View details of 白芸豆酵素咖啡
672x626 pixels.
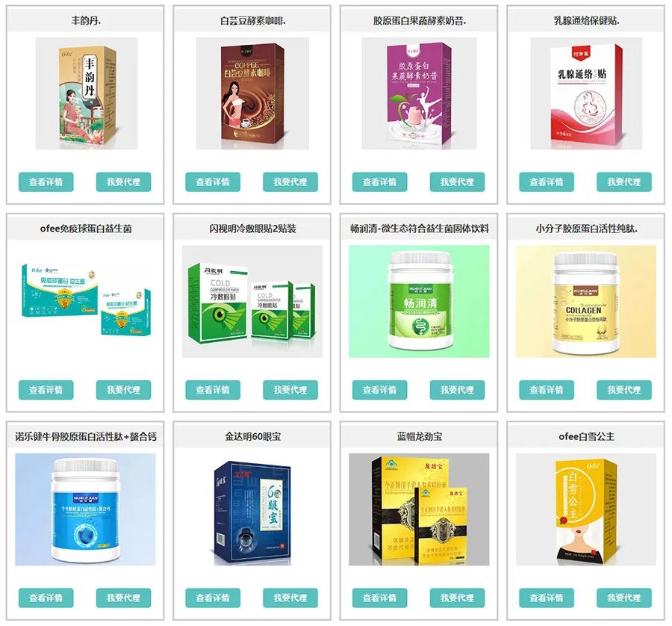pyautogui.click(x=213, y=182)
